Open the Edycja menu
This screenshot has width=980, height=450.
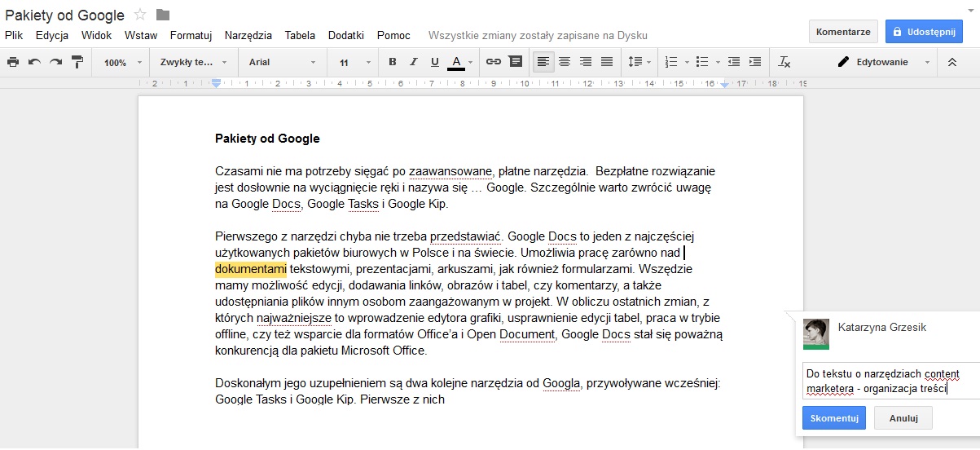pos(52,36)
